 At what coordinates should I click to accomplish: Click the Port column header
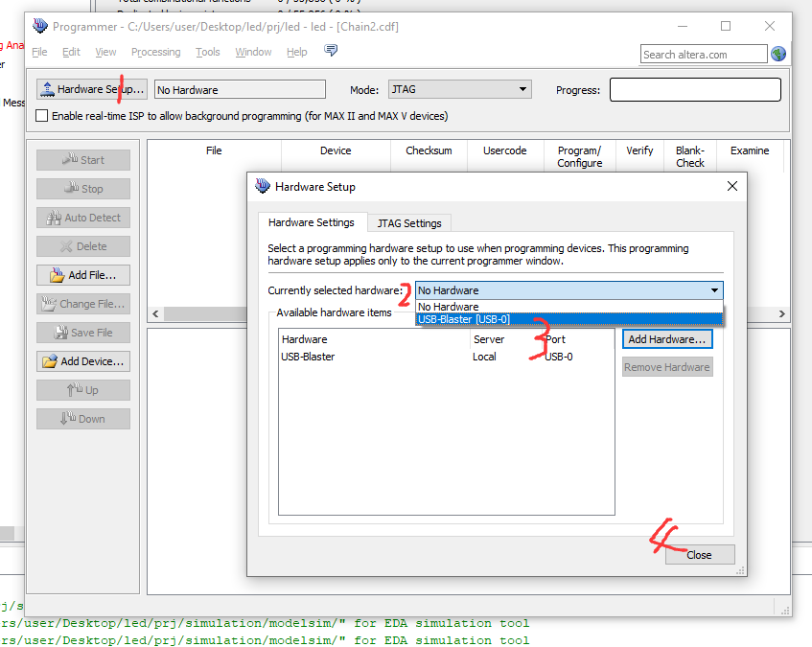(556, 339)
